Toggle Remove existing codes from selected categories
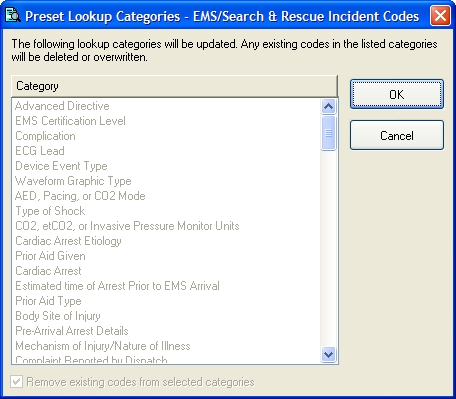This screenshot has width=456, height=399. point(16,382)
